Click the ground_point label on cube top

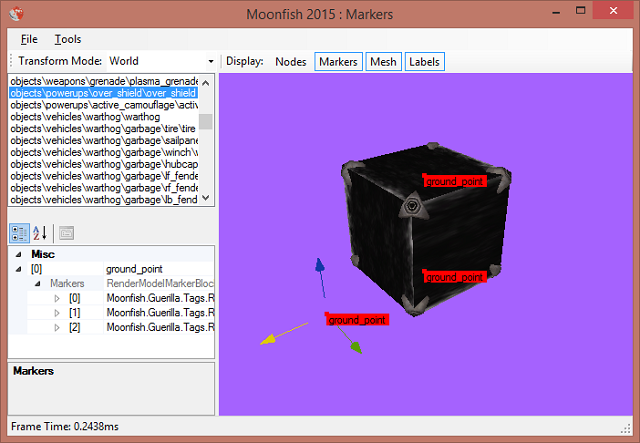(x=454, y=182)
